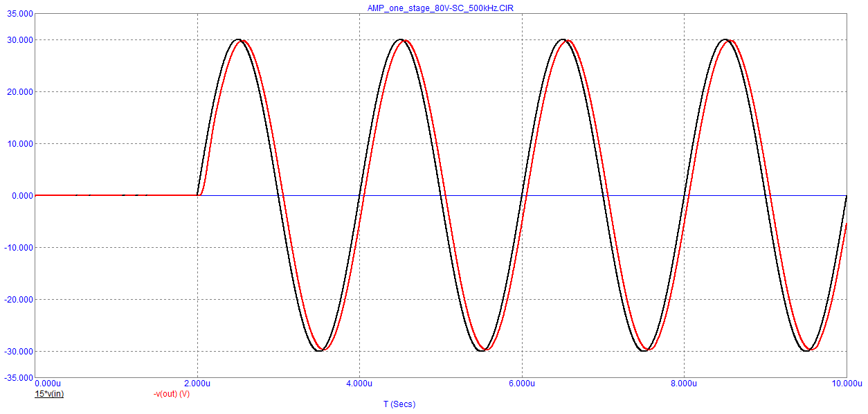Click the 2.000u time axis value
This screenshot has width=868, height=414.
click(x=197, y=383)
